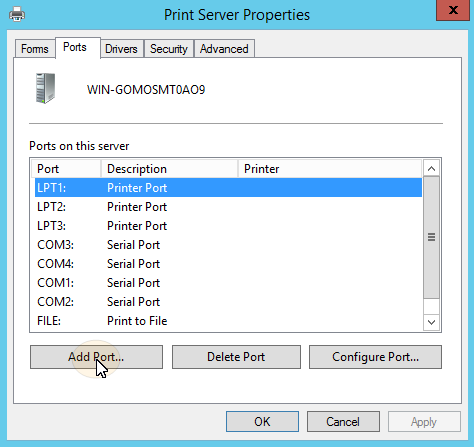This screenshot has width=474, height=447.
Task: Select the LPT3: port row
Action: (x=228, y=226)
